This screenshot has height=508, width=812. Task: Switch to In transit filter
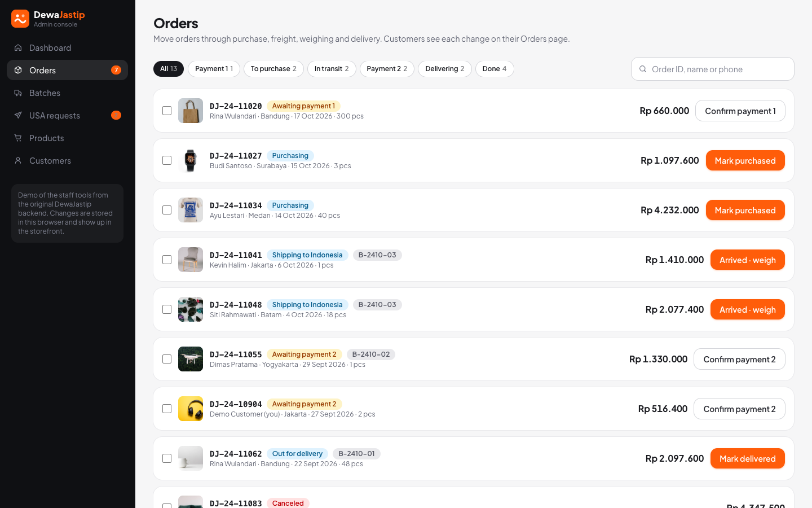(332, 69)
